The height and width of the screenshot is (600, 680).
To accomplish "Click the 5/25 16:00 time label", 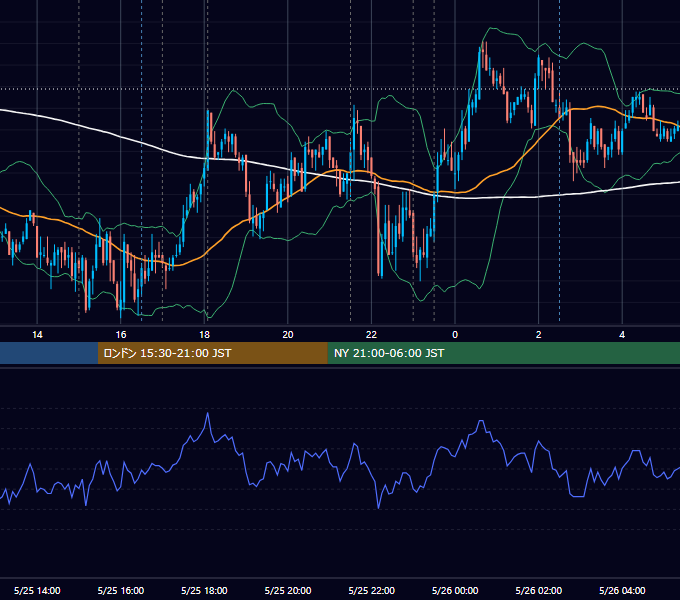I will click(x=121, y=590).
